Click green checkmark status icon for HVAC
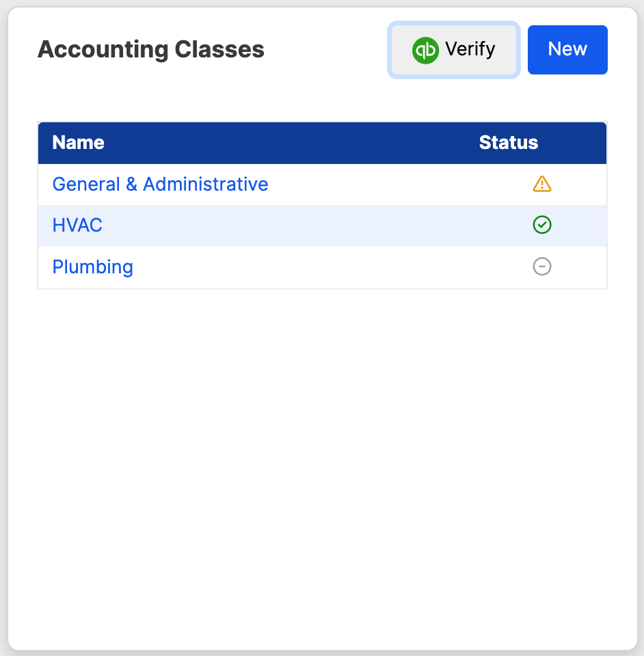 pos(542,225)
